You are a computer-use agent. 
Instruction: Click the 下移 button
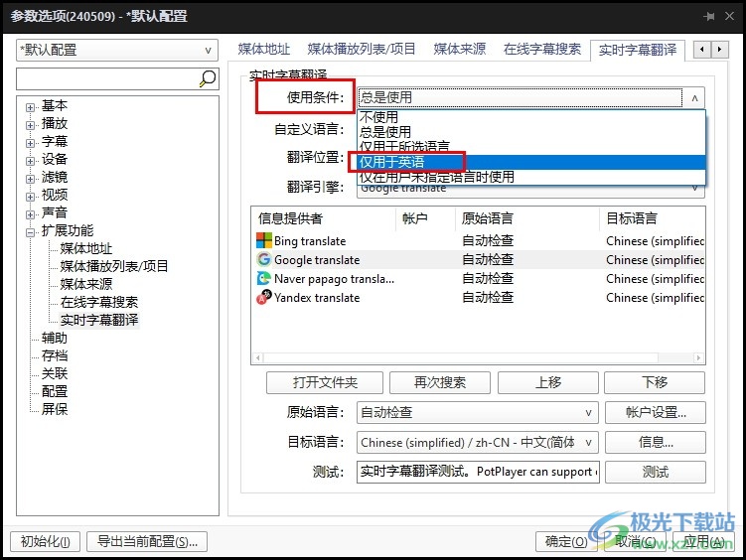point(655,382)
